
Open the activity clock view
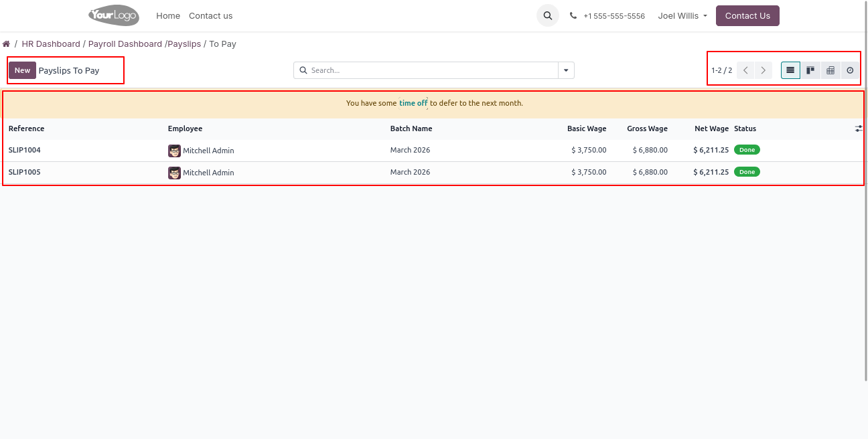coord(850,70)
